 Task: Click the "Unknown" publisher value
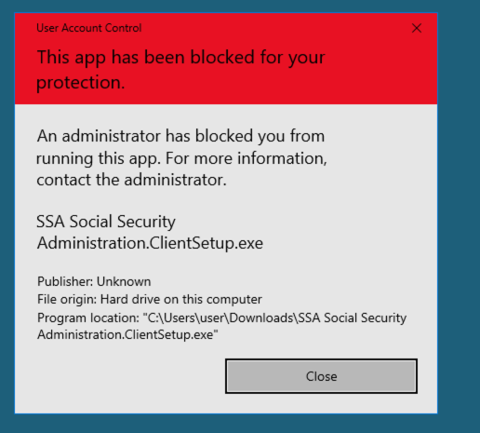(124, 282)
